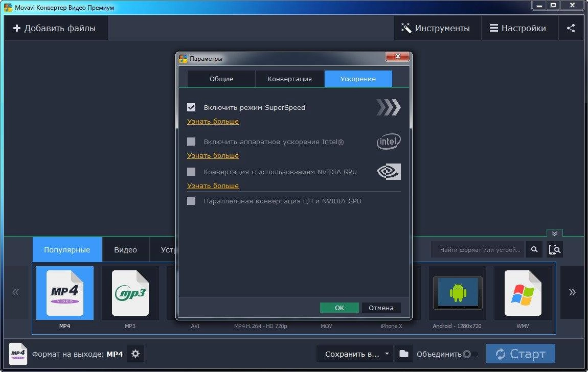The image size is (588, 372).
Task: Click the MP4 output format file icon
Action: (x=18, y=354)
